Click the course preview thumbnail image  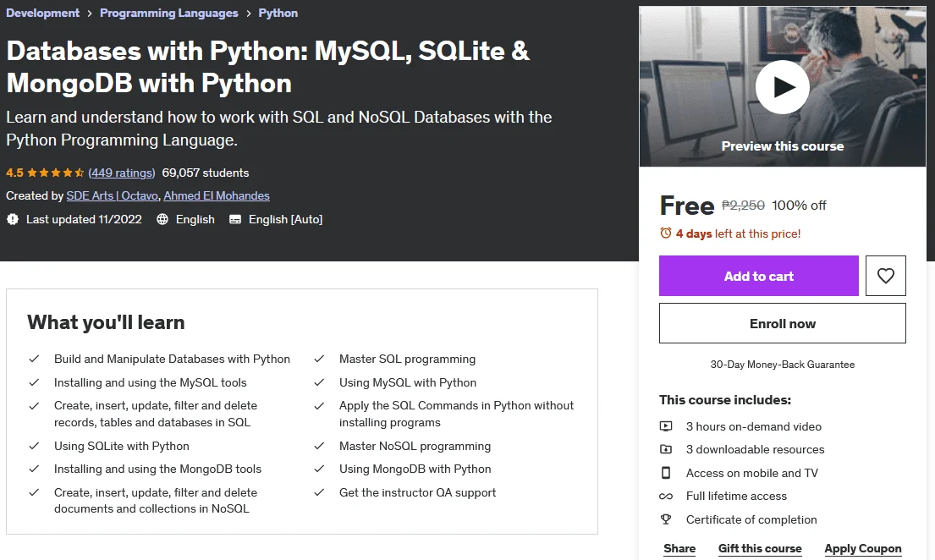[783, 86]
